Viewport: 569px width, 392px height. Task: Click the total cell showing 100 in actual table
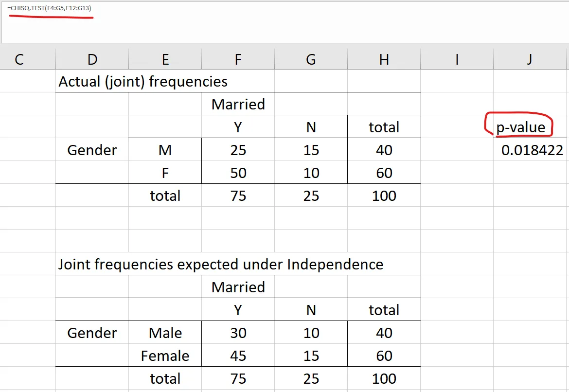tap(384, 196)
